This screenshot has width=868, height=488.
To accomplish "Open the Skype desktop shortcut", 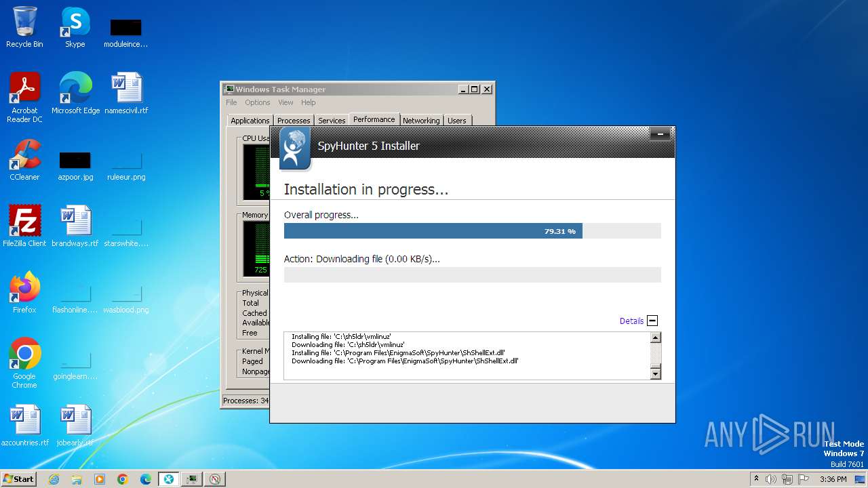I will (75, 27).
